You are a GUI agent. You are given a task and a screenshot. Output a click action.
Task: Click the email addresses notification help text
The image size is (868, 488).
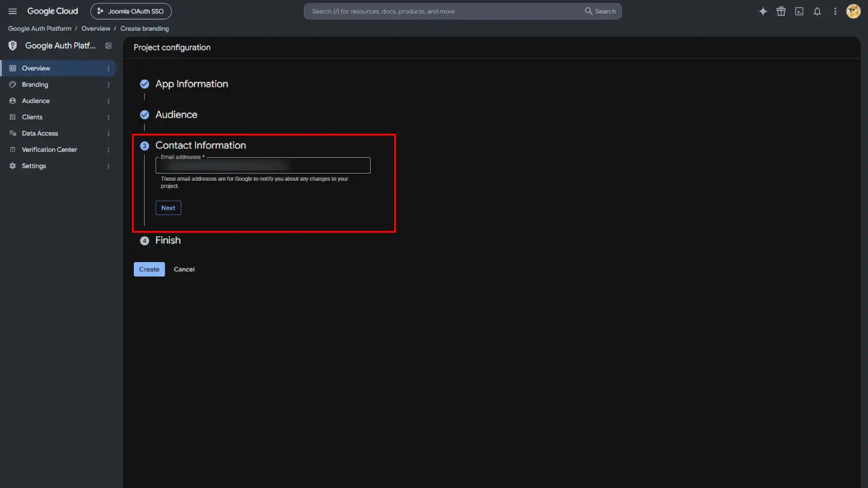coord(254,183)
